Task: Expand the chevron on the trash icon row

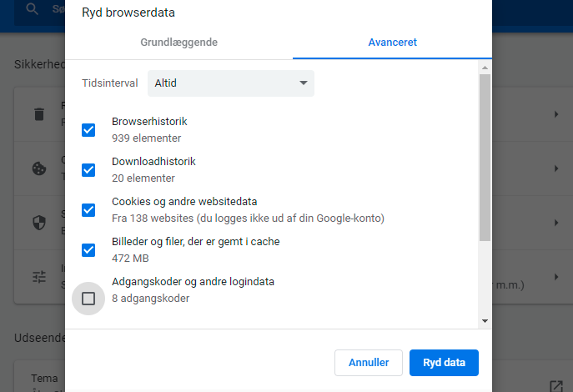Action: tap(556, 114)
